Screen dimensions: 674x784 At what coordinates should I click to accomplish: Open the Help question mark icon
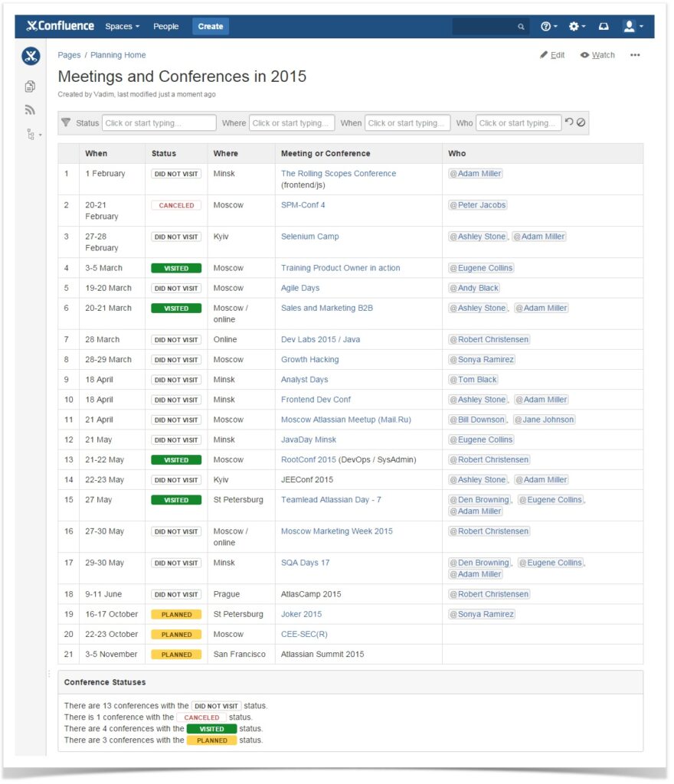[544, 25]
